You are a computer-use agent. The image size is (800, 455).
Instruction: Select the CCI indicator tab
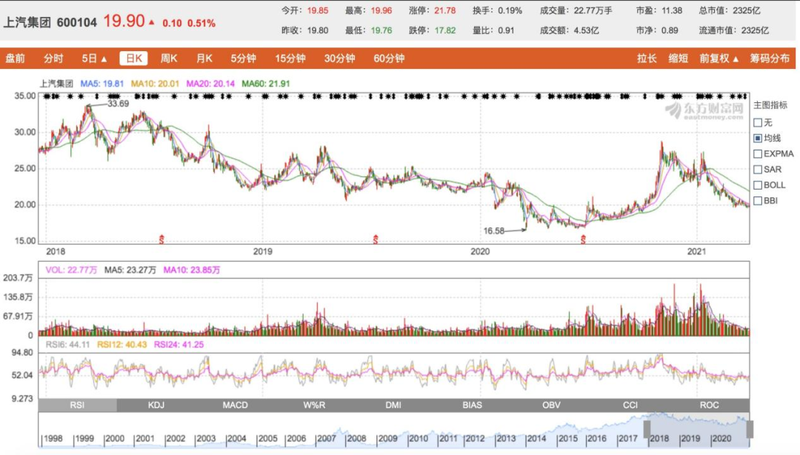(631, 405)
